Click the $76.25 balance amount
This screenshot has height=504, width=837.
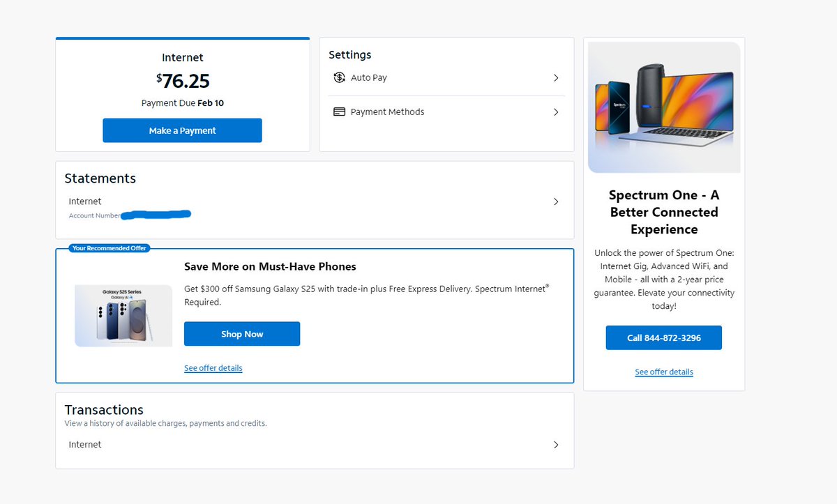[183, 81]
